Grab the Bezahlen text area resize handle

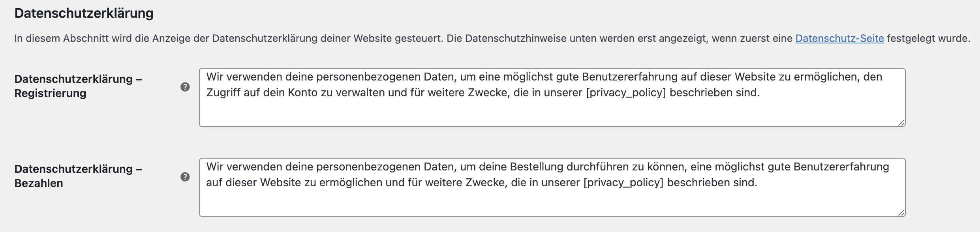tap(901, 213)
